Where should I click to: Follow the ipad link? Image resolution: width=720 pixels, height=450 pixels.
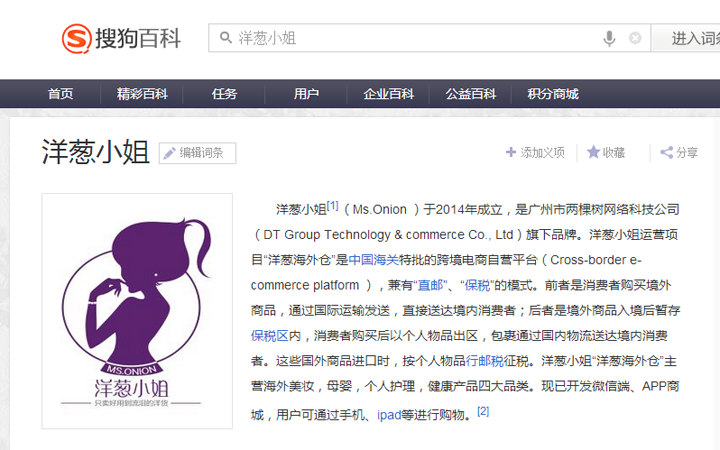389,415
